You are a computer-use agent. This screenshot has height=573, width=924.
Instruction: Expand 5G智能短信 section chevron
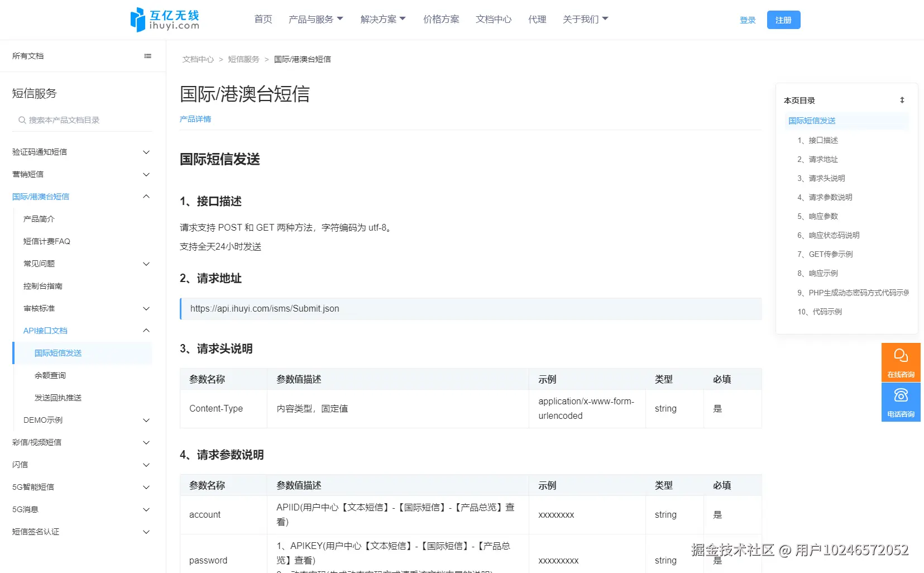[x=146, y=487]
